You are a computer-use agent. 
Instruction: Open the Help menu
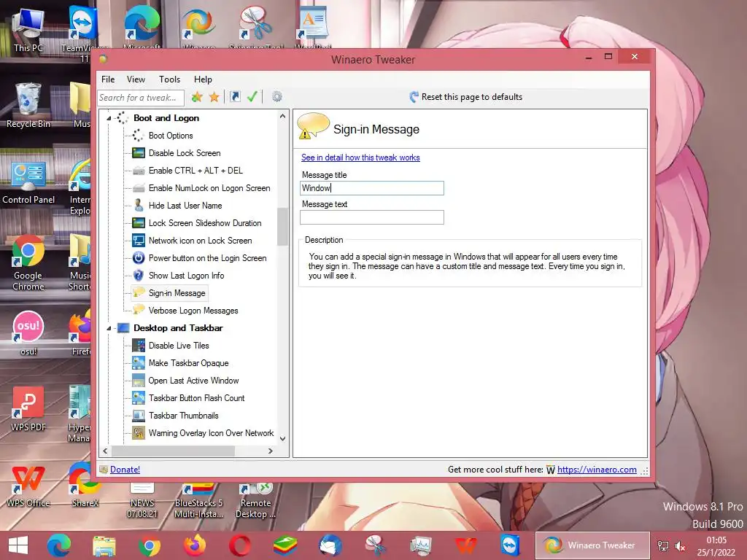pyautogui.click(x=203, y=79)
